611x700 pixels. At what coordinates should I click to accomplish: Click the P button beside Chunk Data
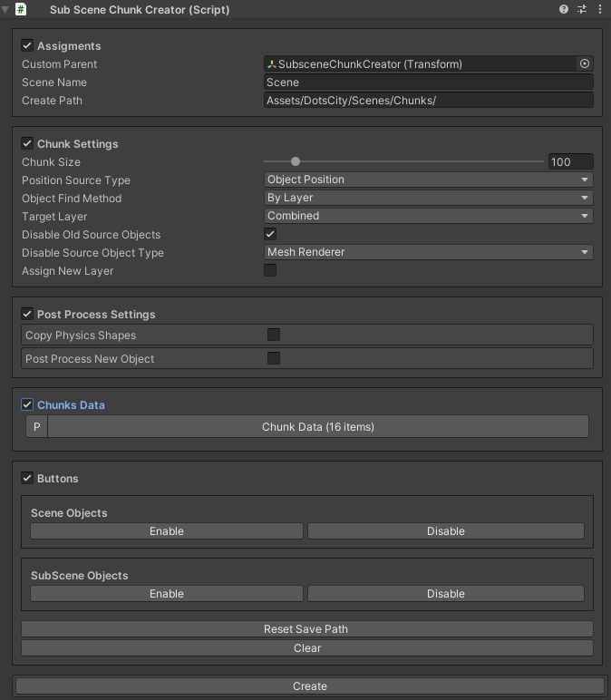tap(36, 426)
